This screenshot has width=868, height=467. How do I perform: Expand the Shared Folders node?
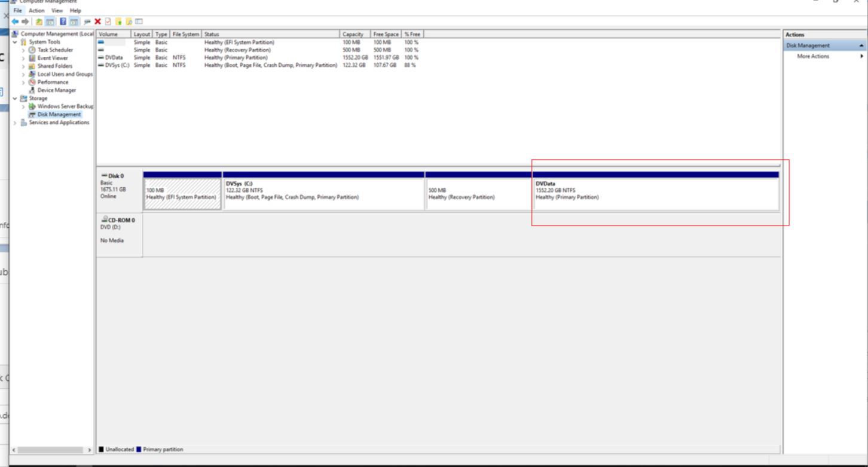[24, 66]
